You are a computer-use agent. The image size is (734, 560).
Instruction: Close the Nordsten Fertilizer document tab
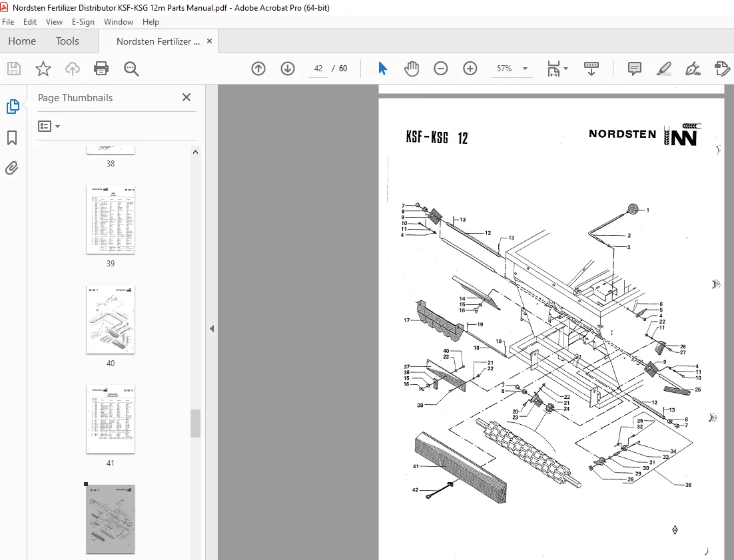[209, 41]
